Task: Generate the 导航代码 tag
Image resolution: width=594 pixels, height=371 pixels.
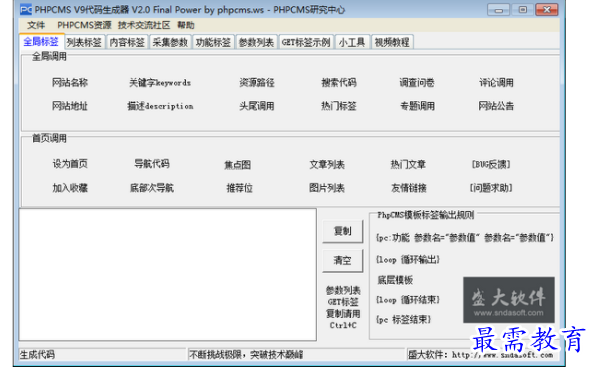Action: pos(152,164)
